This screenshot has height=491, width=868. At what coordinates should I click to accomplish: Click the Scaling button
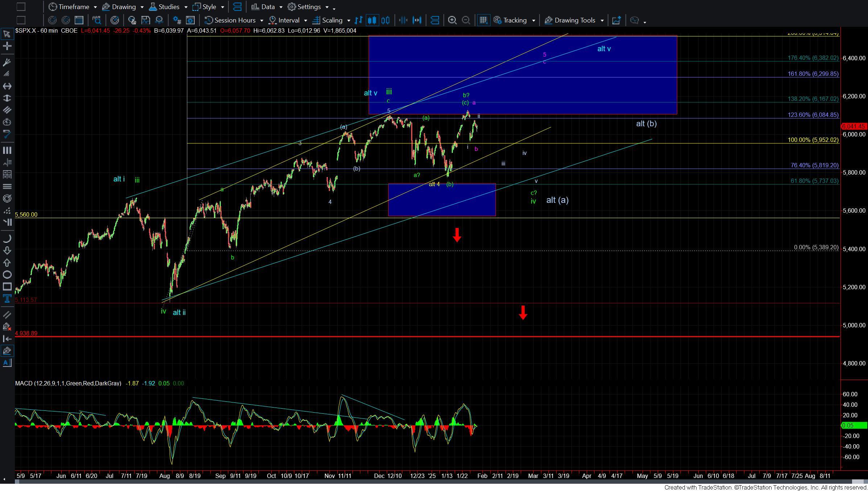click(x=327, y=20)
